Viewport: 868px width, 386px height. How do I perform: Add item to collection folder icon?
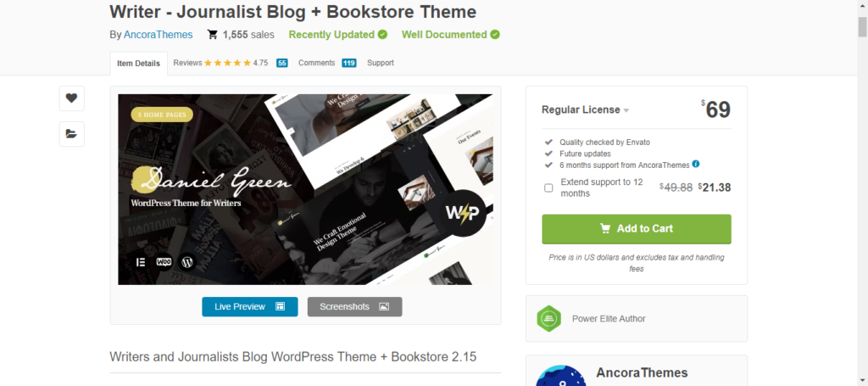71,133
